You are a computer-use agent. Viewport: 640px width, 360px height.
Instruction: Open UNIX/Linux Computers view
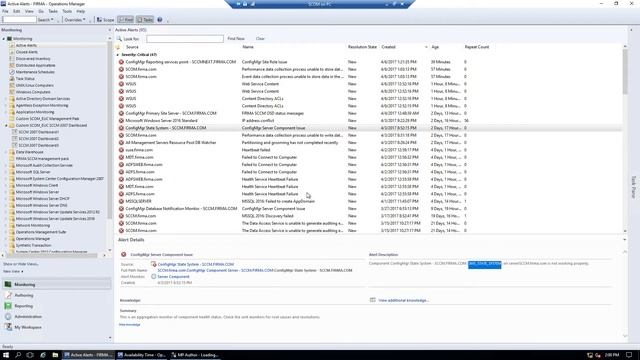click(x=34, y=85)
